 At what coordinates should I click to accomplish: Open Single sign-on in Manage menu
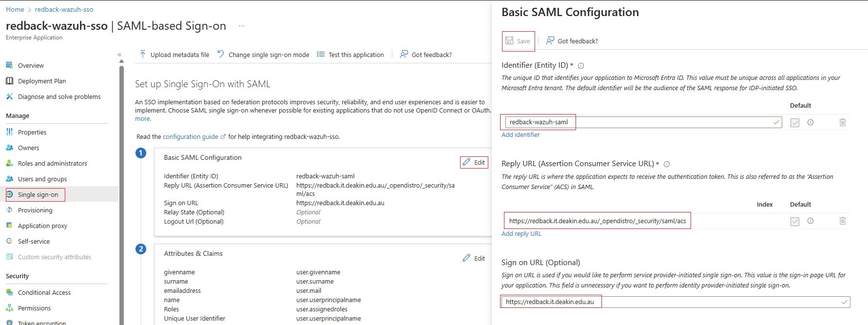tap(38, 194)
